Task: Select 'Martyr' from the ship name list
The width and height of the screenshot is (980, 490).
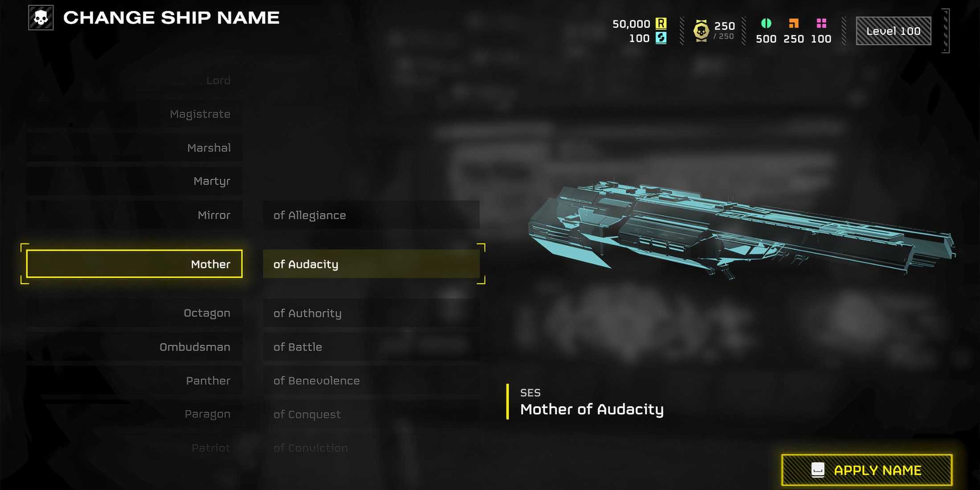Action: (211, 181)
